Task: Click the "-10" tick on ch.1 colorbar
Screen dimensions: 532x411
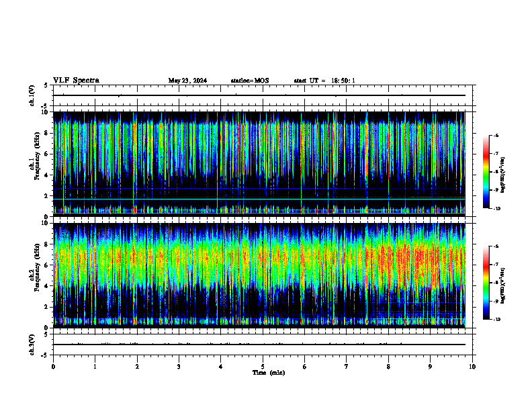Action: pos(496,209)
